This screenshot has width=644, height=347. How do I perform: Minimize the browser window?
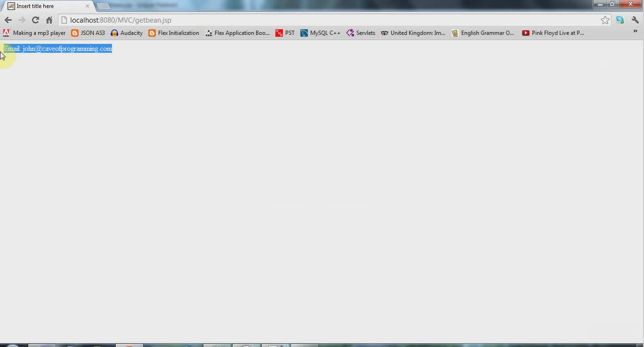[600, 4]
